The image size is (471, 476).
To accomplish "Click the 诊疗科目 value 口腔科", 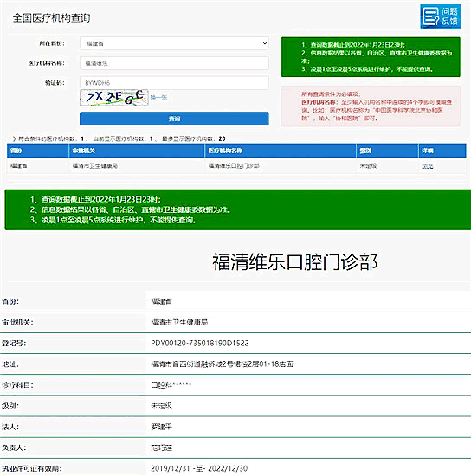I will click(171, 384).
